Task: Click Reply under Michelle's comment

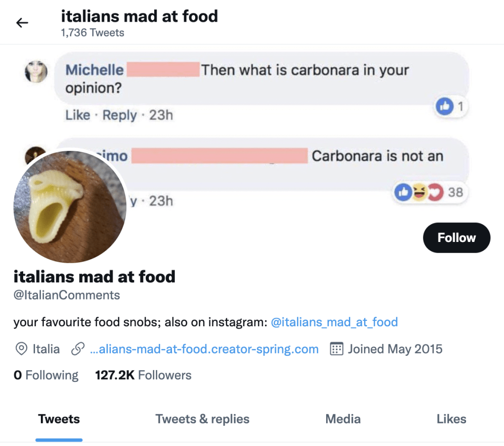Action: (120, 115)
